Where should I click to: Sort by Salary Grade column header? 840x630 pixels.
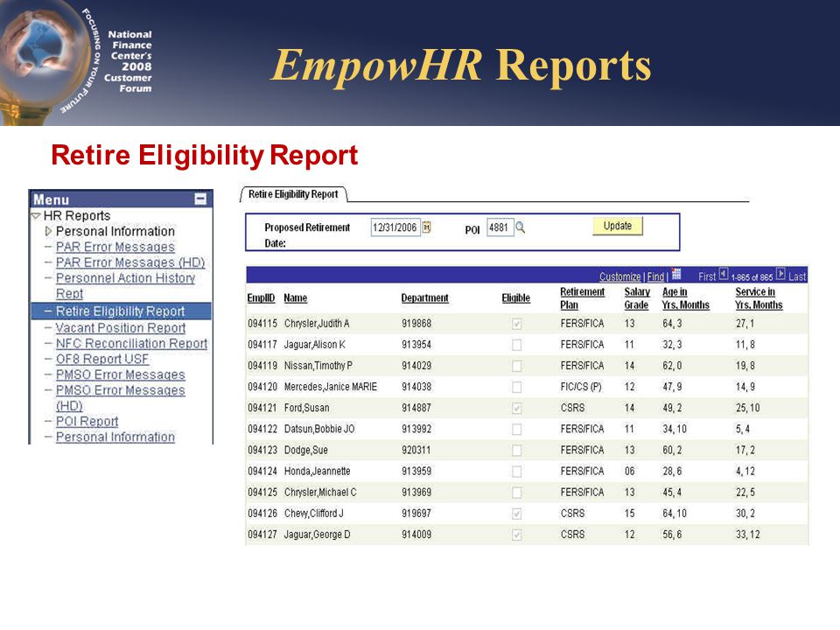pos(637,298)
